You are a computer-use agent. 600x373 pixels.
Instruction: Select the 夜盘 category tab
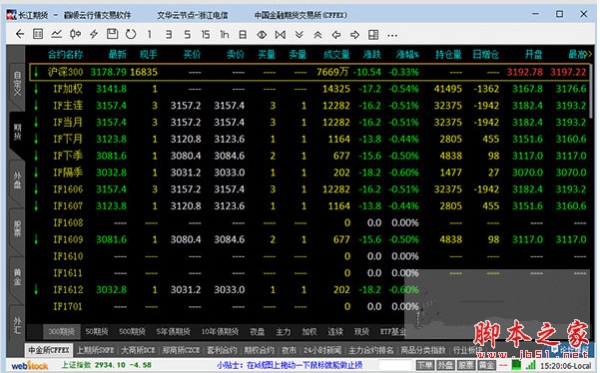point(257,332)
